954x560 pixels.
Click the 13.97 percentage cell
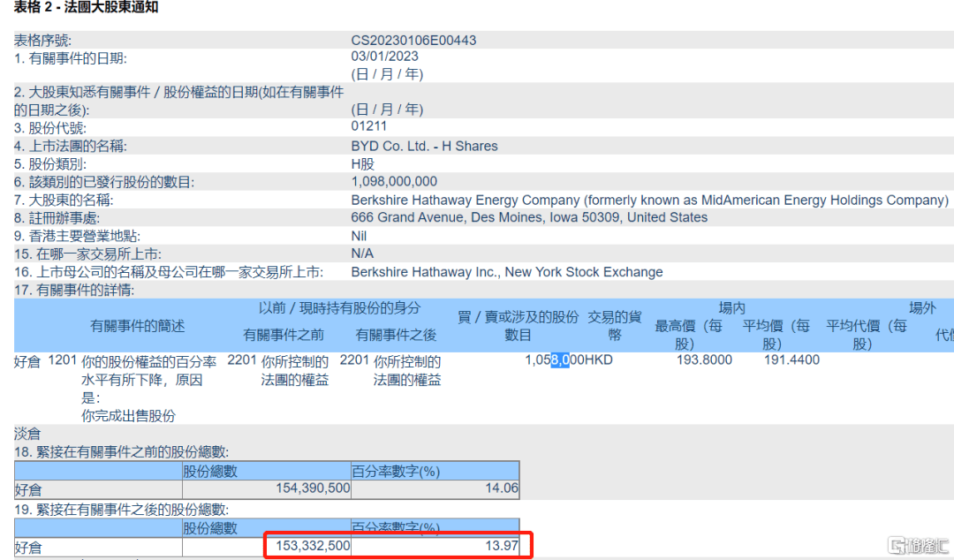(x=501, y=547)
